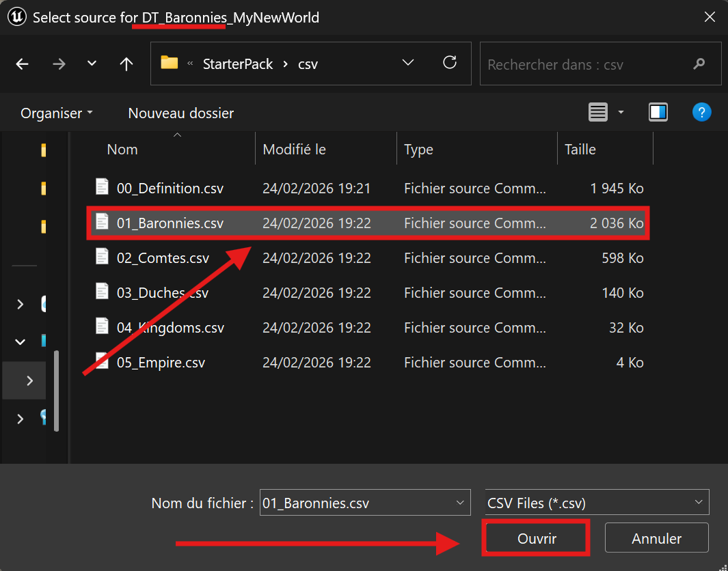Open recent locations chevron dropdown
Screen dimensions: 728x571
pos(92,63)
